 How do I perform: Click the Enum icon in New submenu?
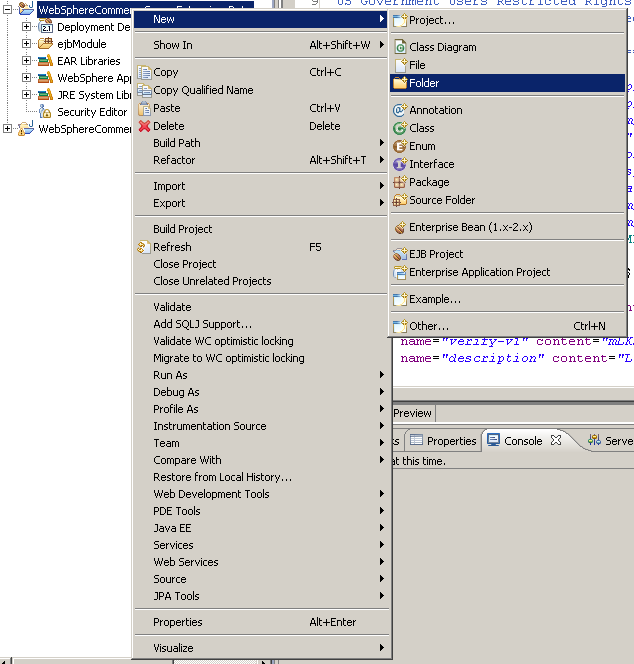(x=400, y=146)
